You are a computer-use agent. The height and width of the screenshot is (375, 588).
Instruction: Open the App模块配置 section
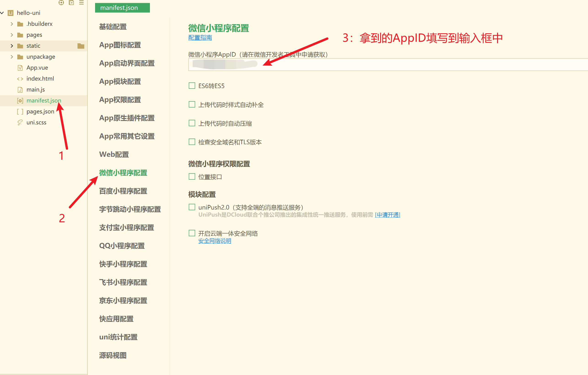click(x=120, y=82)
